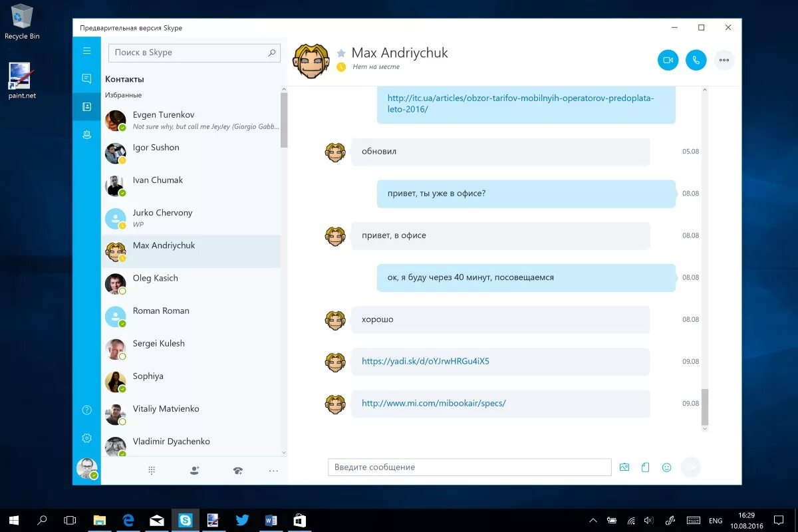The height and width of the screenshot is (532, 798).
Task: Click the message 'хорошо'
Action: tap(500, 319)
